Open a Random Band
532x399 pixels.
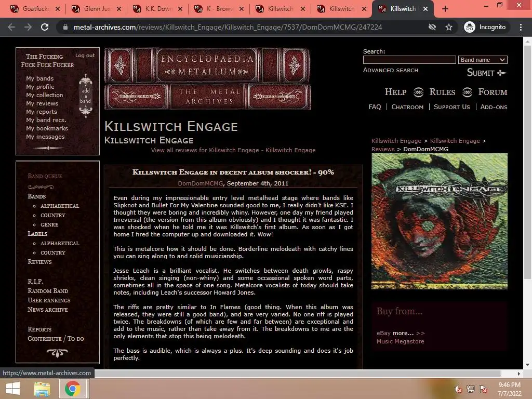pos(48,291)
